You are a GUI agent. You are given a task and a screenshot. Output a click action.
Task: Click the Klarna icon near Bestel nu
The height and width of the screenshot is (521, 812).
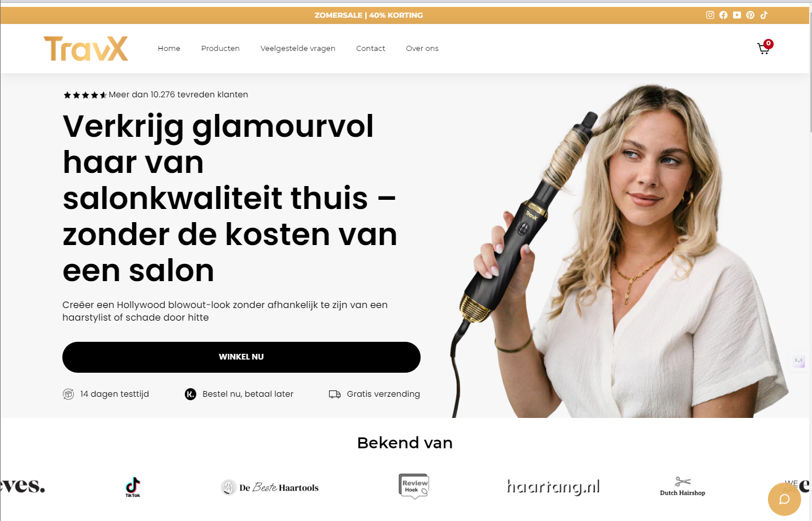(x=191, y=394)
